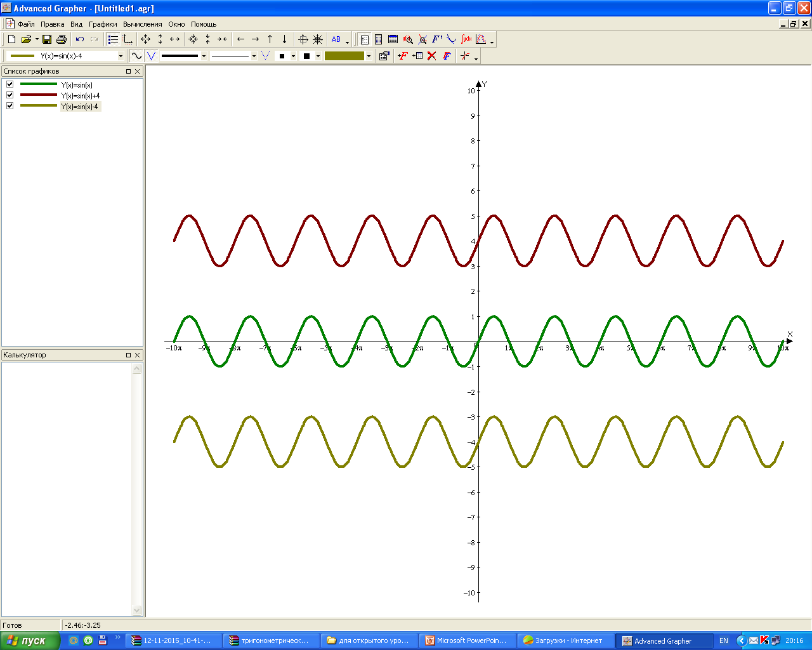Center the view with crosshair icon

coord(303,39)
